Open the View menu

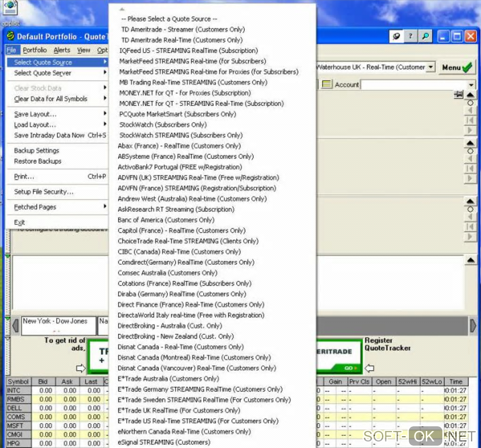[x=84, y=50]
